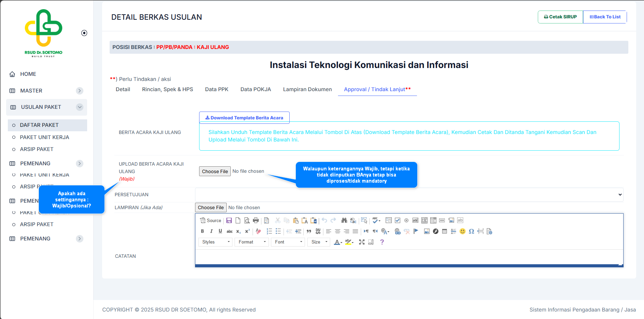Click the Print icon in the editor
Viewport: 644px width, 319px height.
[256, 220]
